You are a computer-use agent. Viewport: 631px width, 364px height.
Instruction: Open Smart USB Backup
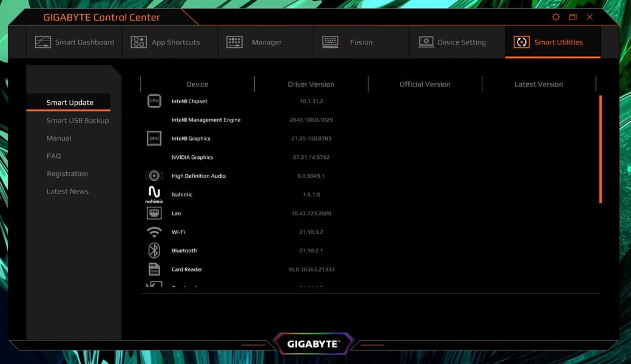77,120
